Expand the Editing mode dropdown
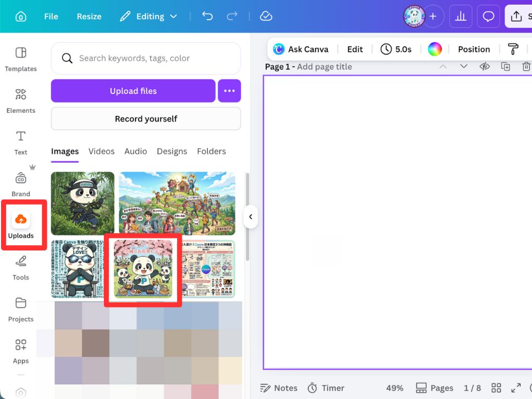Viewport: 532px width, 399px height. (x=149, y=16)
